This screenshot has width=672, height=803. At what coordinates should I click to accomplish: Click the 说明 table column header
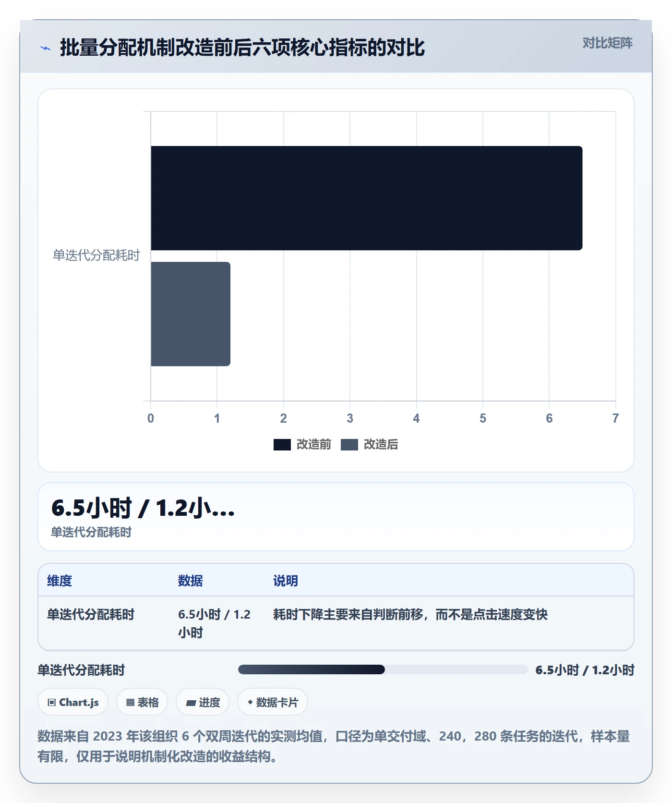pyautogui.click(x=286, y=581)
